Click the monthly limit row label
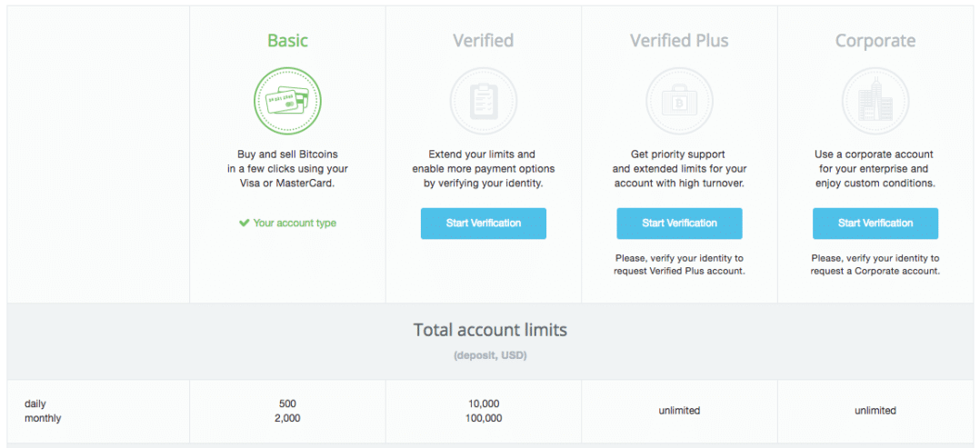 [43, 418]
